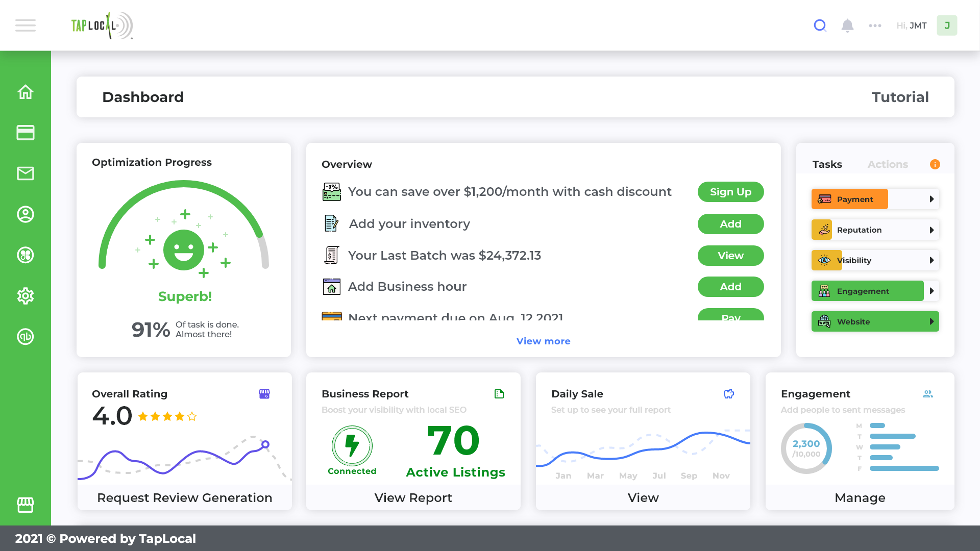The width and height of the screenshot is (980, 551).
Task: Click Add next to Add Business hour
Action: tap(730, 287)
